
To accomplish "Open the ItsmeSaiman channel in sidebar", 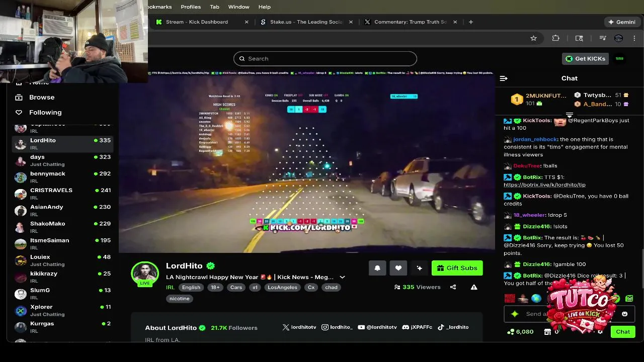I will (62, 243).
